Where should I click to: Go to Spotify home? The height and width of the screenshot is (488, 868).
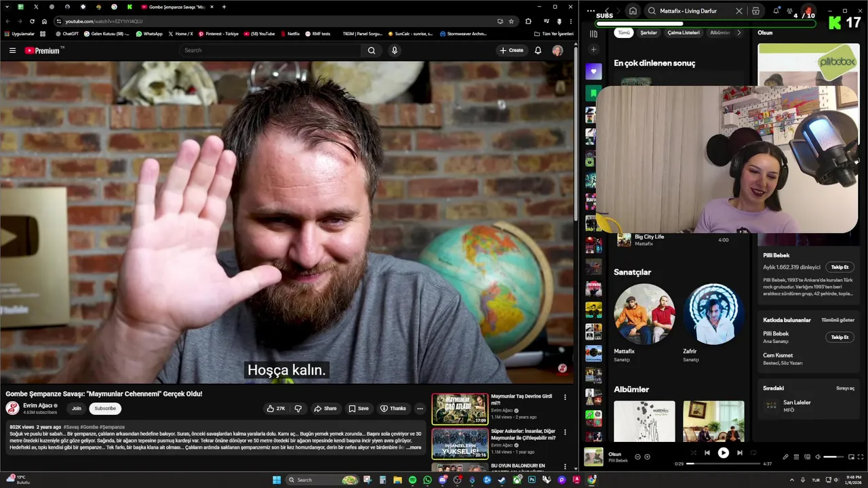click(633, 11)
